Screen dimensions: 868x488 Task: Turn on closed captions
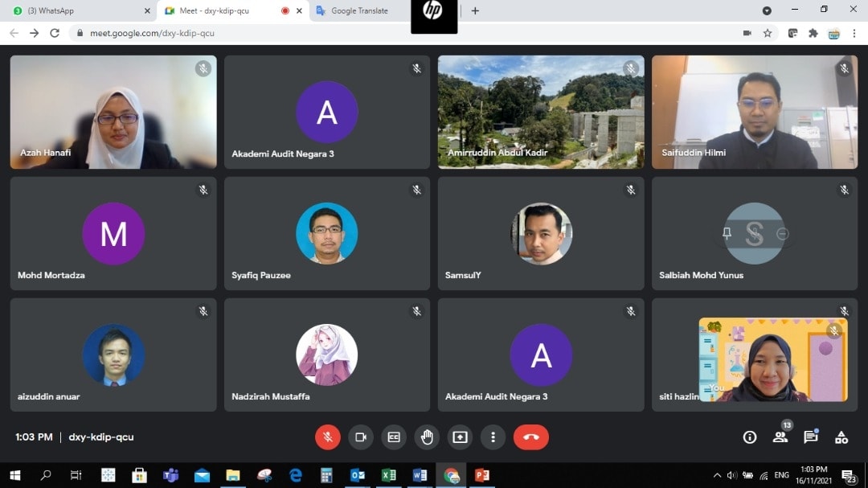(393, 437)
